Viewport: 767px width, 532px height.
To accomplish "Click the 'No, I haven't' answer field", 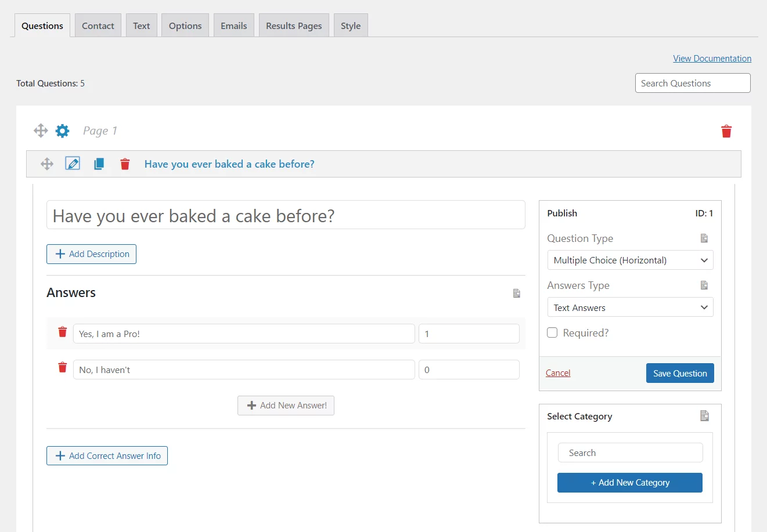I will (244, 370).
